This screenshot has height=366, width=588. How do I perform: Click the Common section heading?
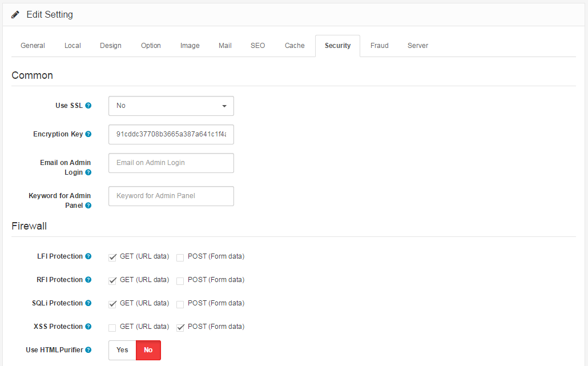point(32,75)
